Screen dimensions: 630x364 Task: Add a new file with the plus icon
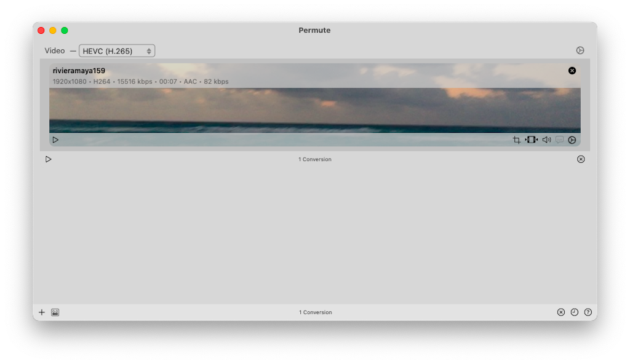41,312
